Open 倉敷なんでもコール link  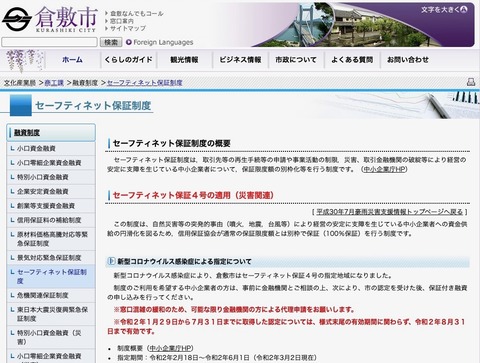click(x=137, y=13)
